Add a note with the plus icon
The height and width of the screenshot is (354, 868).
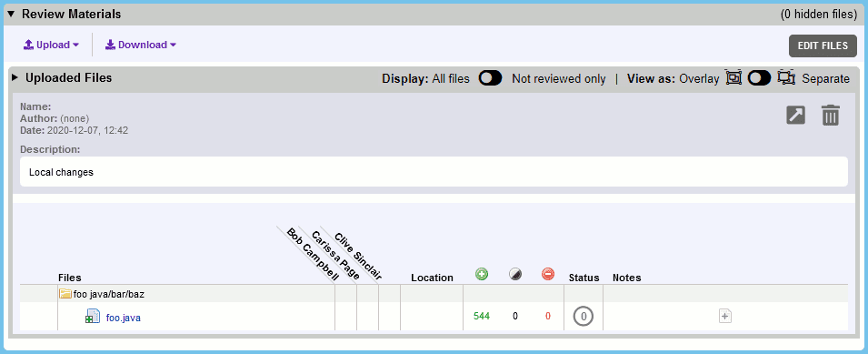tap(725, 317)
